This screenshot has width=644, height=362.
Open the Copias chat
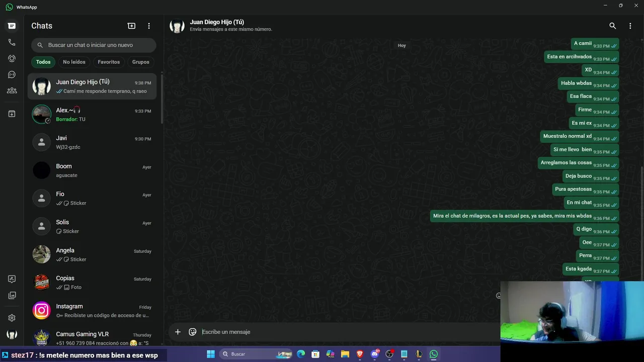coord(92,283)
